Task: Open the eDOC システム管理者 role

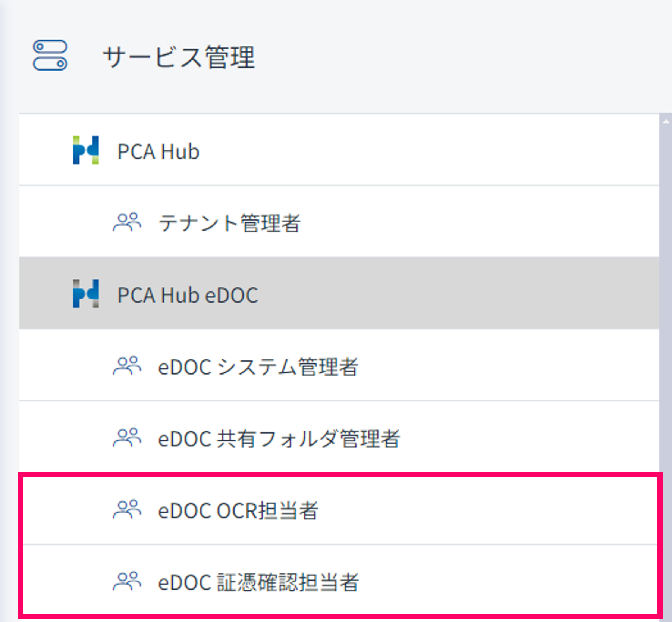Action: coord(258,367)
